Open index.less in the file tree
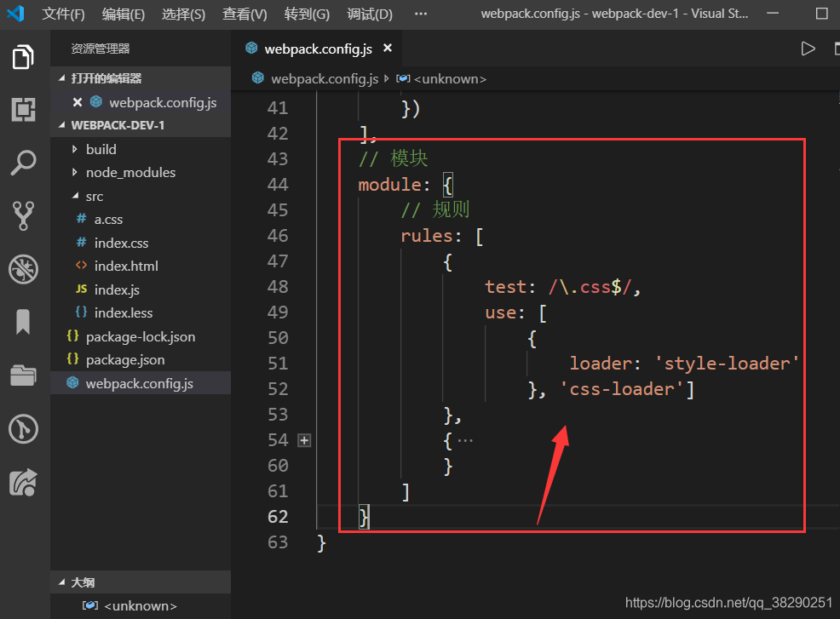Image resolution: width=840 pixels, height=619 pixels. pos(124,312)
